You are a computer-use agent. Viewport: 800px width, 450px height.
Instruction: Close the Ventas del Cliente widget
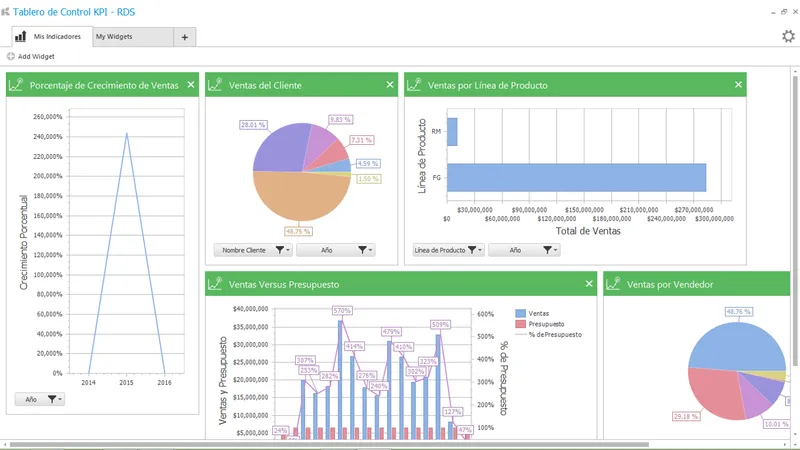(390, 85)
